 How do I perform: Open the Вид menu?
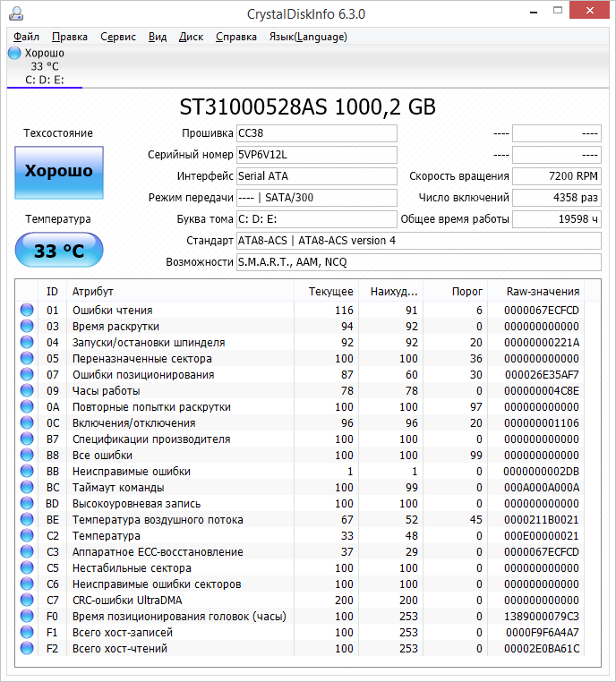(158, 37)
